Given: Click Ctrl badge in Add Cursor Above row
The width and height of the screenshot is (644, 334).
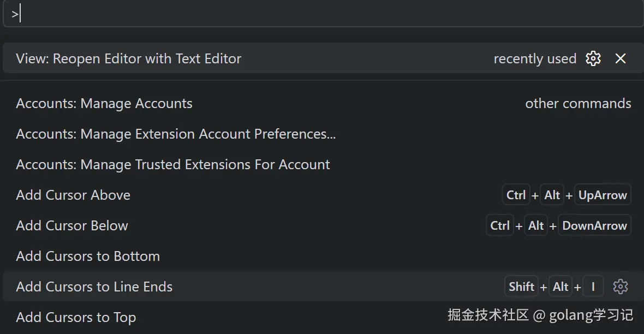Looking at the screenshot, I should pyautogui.click(x=516, y=195).
